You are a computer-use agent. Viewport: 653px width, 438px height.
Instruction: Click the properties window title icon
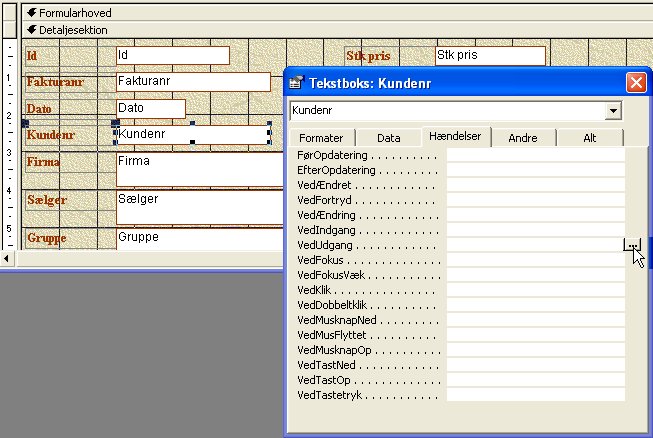coord(296,82)
